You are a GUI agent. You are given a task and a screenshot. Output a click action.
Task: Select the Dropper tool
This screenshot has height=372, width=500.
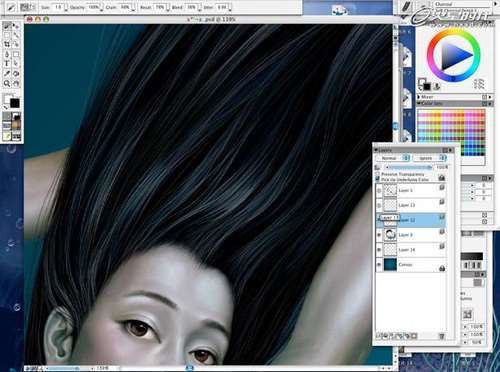pos(7,73)
